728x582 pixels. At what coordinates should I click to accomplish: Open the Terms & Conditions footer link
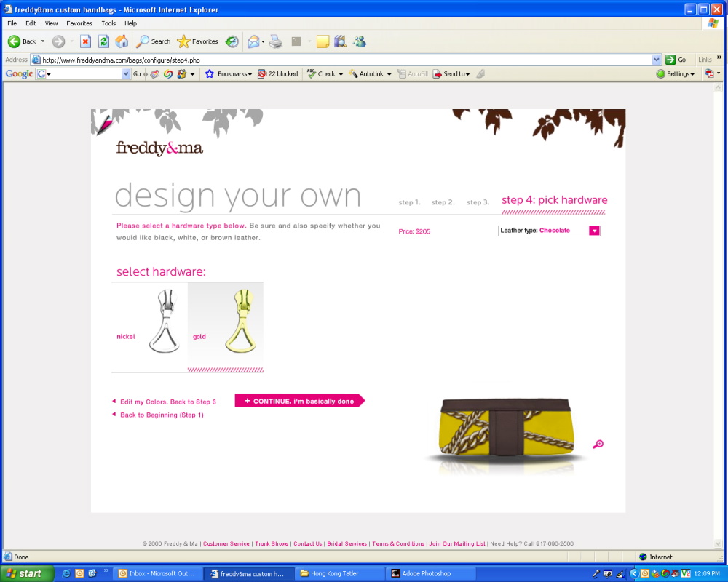(398, 543)
